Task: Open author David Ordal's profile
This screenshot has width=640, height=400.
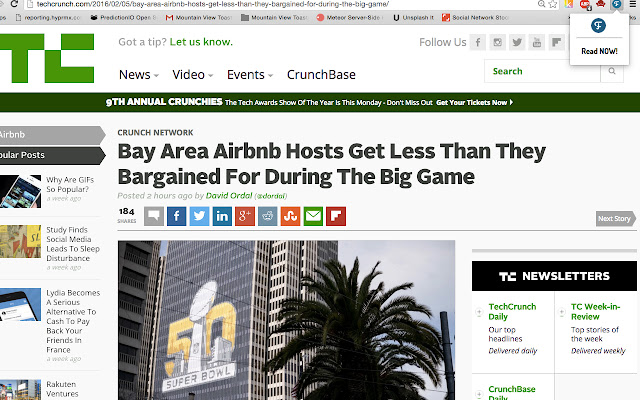Action: pos(229,196)
